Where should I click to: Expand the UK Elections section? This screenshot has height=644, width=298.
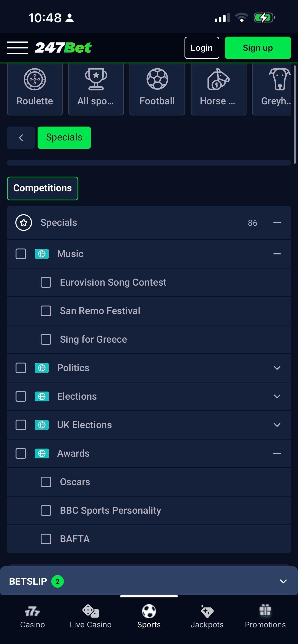click(277, 425)
